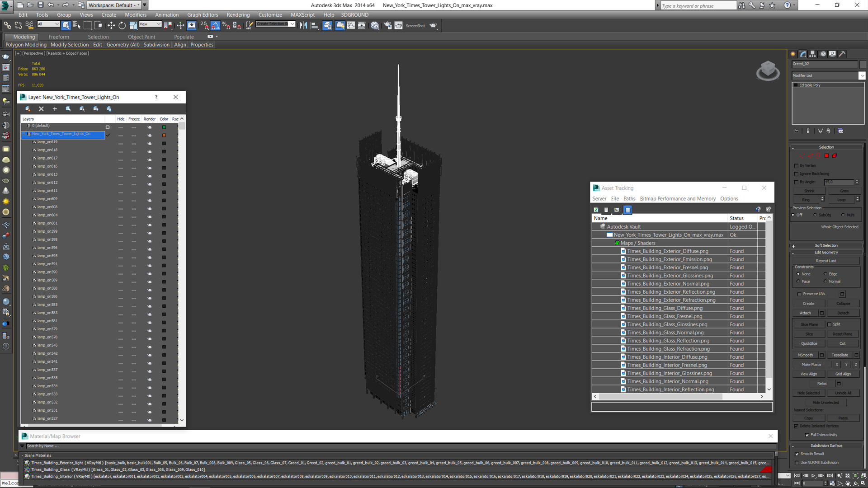The width and height of the screenshot is (868, 488).
Task: Toggle the Percent Snap tool
Action: tap(226, 25)
